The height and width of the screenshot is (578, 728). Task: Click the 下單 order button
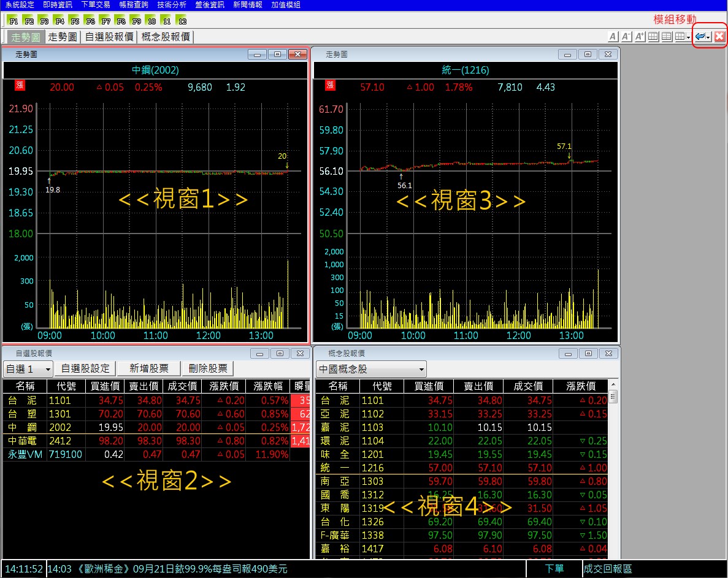pos(554,568)
